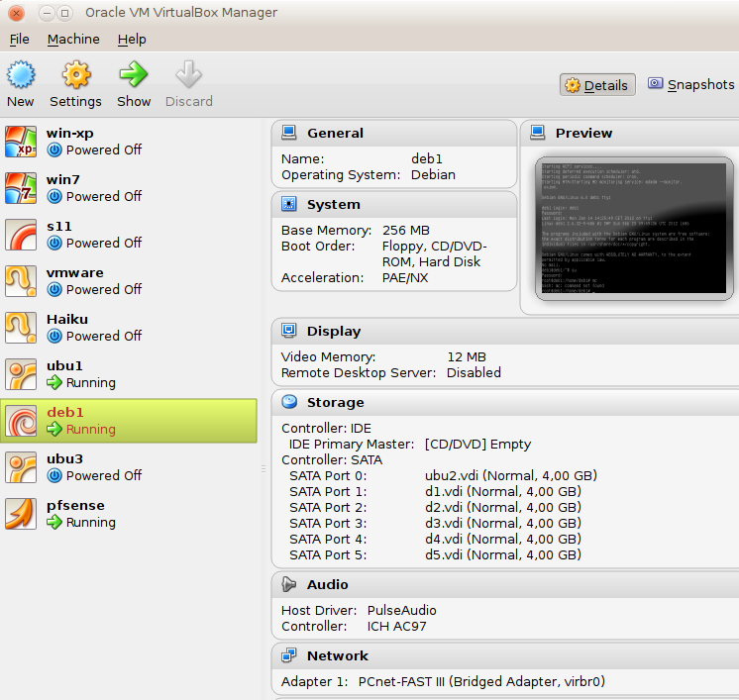Click the green Show arrow icon
The height and width of the screenshot is (700, 739).
coord(134,75)
